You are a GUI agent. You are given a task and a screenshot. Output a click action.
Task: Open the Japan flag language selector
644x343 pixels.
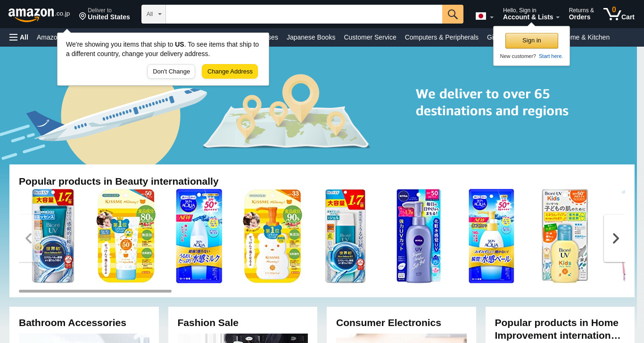point(484,16)
